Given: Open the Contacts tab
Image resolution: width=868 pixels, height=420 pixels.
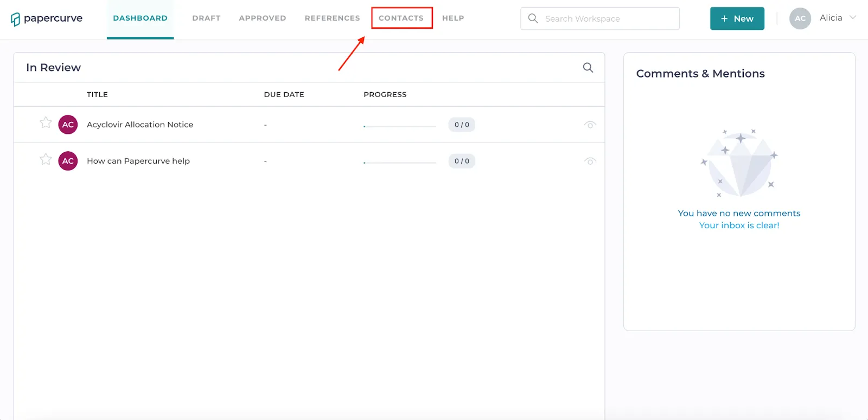Looking at the screenshot, I should [x=401, y=18].
